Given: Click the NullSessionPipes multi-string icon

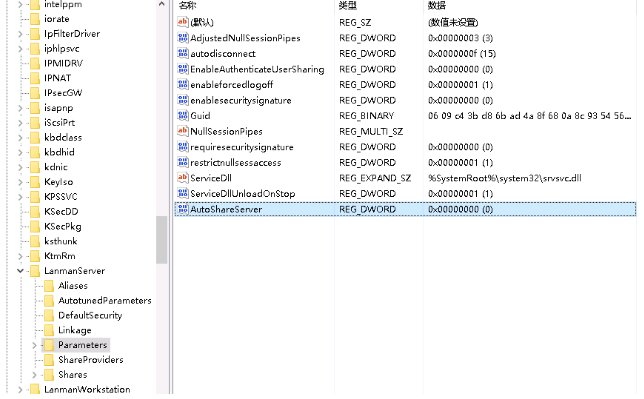Looking at the screenshot, I should pyautogui.click(x=182, y=131).
